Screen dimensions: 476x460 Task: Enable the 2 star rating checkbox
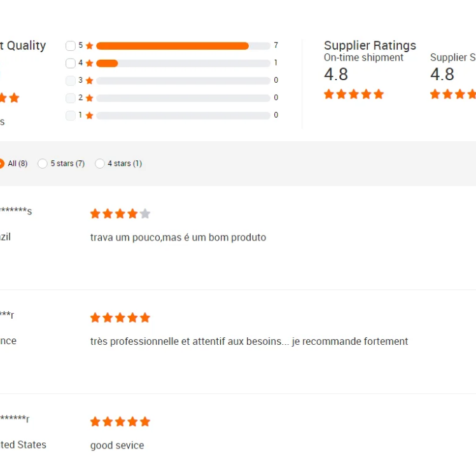click(71, 98)
